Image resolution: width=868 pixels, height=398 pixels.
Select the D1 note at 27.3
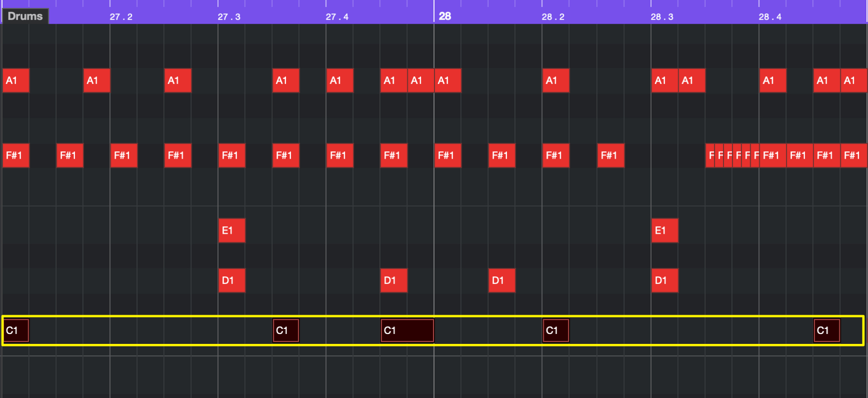pos(232,280)
